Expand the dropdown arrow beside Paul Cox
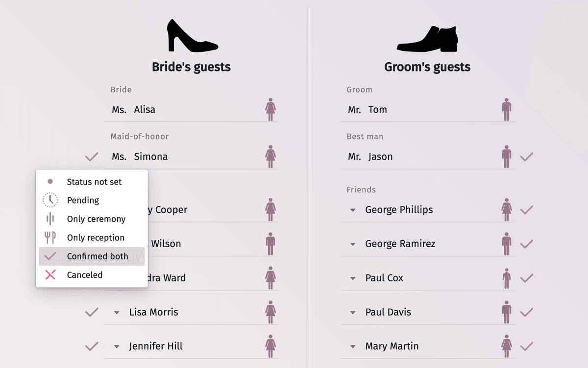Screen dimensions: 588x368 353,278
